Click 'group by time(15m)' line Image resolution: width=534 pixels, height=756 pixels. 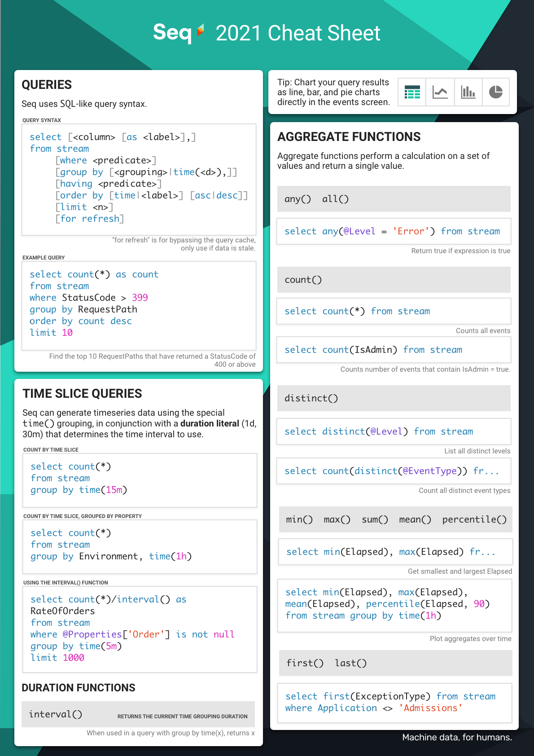[79, 490]
